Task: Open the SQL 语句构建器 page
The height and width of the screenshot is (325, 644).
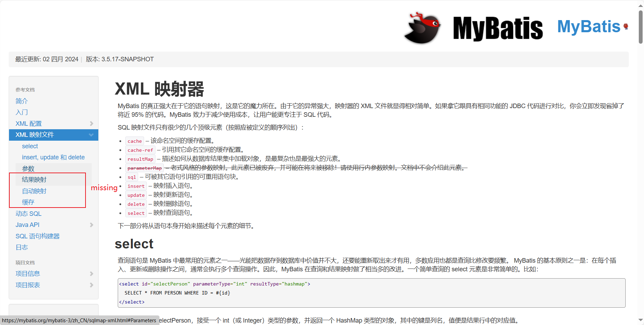Action: point(37,236)
